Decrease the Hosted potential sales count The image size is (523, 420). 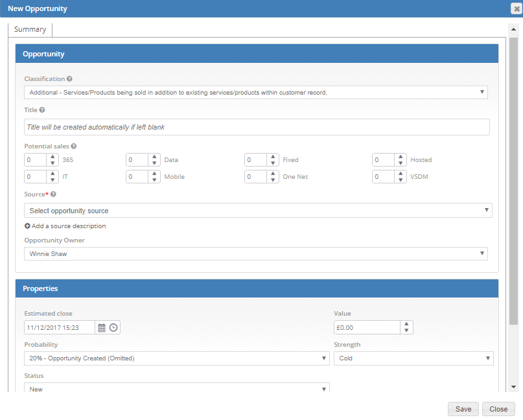coord(401,163)
